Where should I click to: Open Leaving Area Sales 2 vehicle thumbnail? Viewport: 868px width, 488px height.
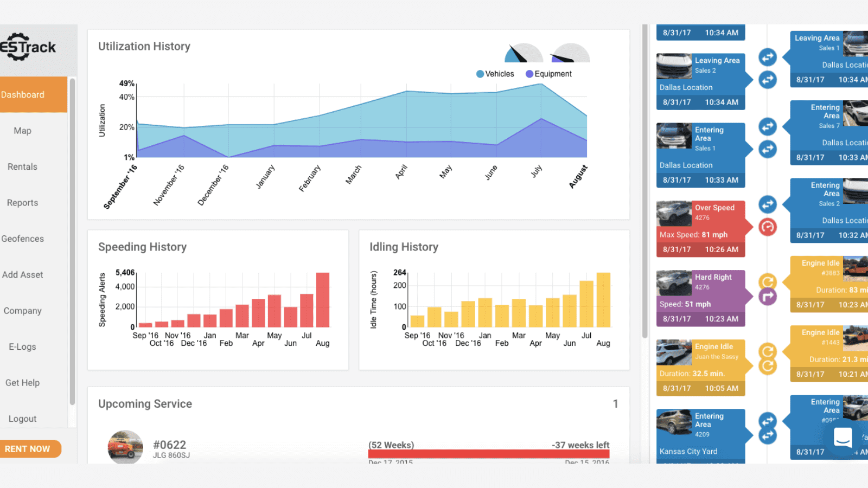click(674, 66)
